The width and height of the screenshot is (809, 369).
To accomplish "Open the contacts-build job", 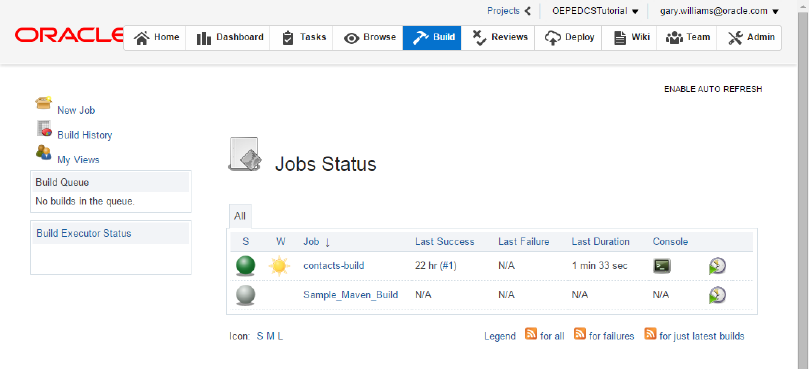I will click(x=334, y=266).
